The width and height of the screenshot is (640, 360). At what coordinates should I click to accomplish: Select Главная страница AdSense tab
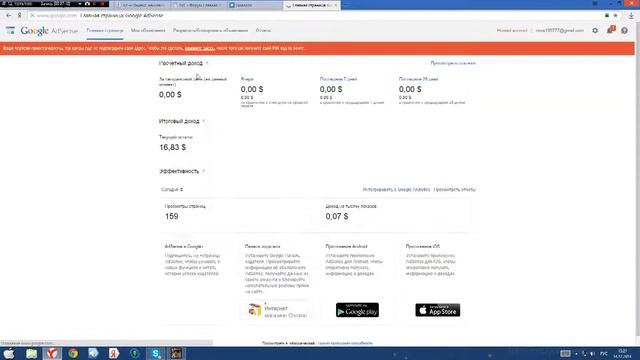(x=104, y=31)
